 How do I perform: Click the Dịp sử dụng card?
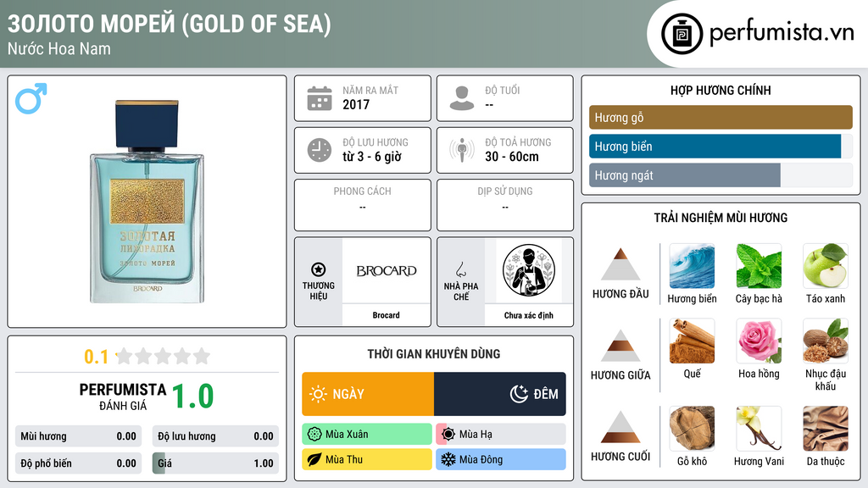coord(505,205)
